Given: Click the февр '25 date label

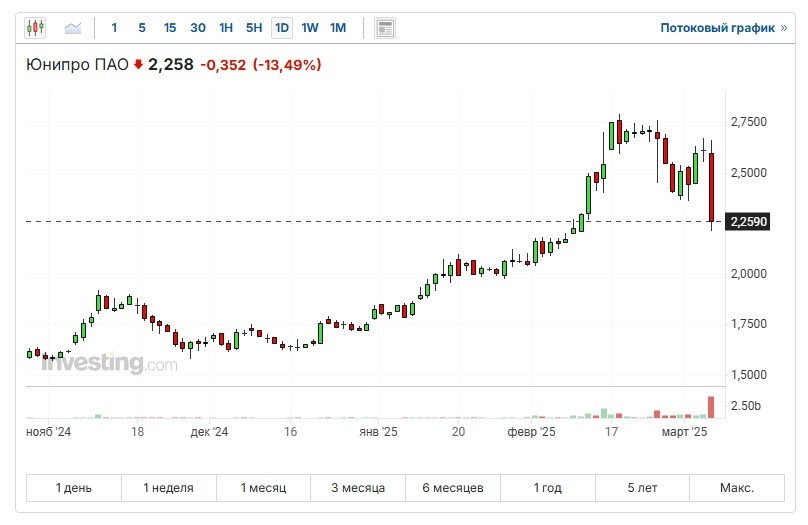Looking at the screenshot, I should (531, 432).
